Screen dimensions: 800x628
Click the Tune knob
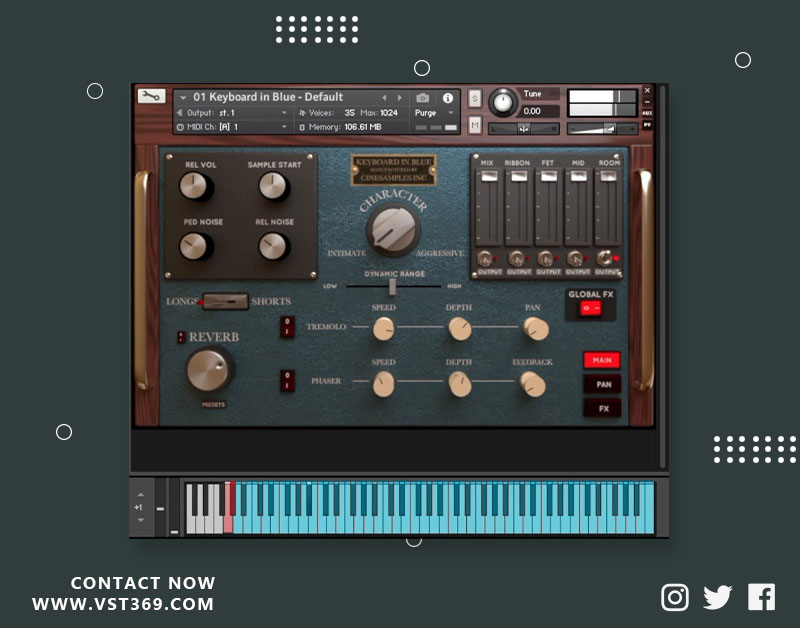pos(503,103)
